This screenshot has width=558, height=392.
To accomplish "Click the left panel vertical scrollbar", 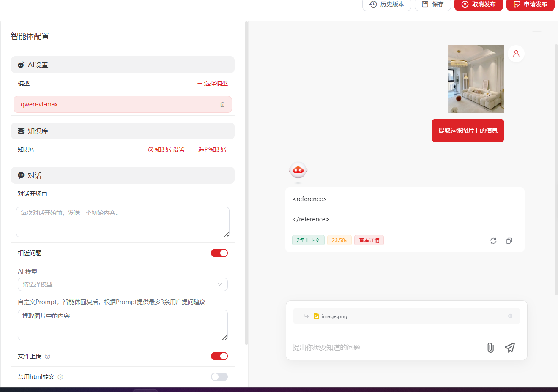I will coord(246,183).
